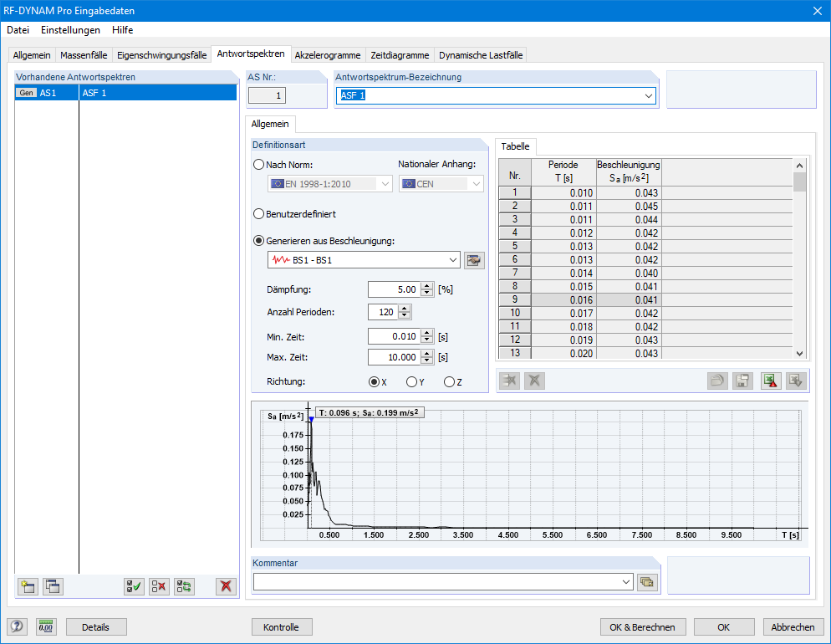Switch to the first Allgemein main tab
This screenshot has height=644, width=831.
coord(32,55)
